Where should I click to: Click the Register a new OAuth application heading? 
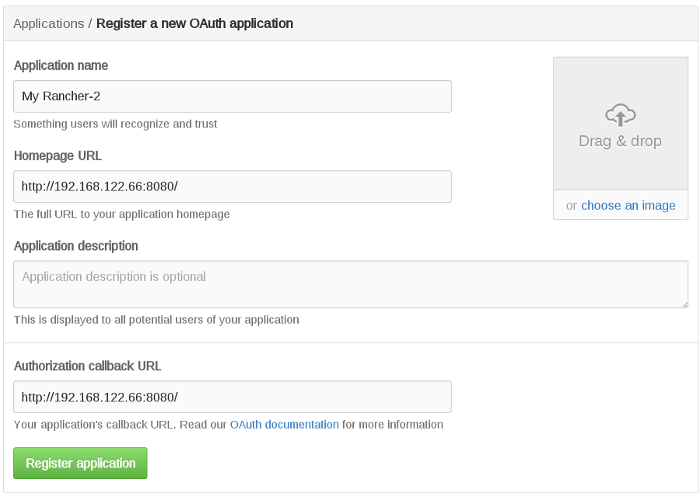click(195, 23)
